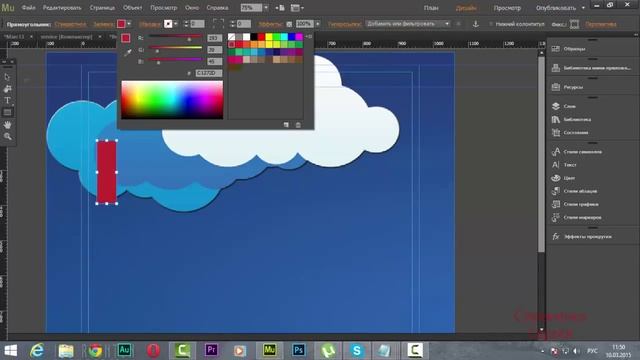The width and height of the screenshot is (640, 360).
Task: Open the fill color dropdown arrow
Action: coord(129,24)
